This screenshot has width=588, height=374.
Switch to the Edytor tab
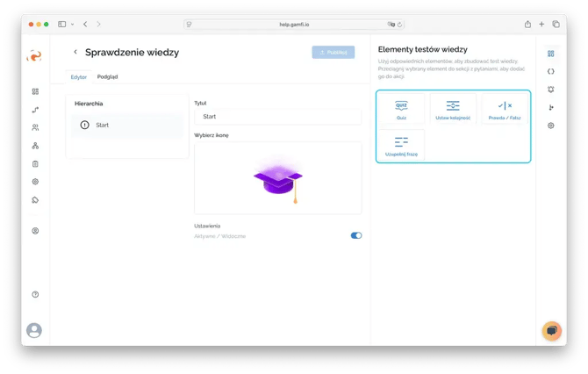coord(79,77)
